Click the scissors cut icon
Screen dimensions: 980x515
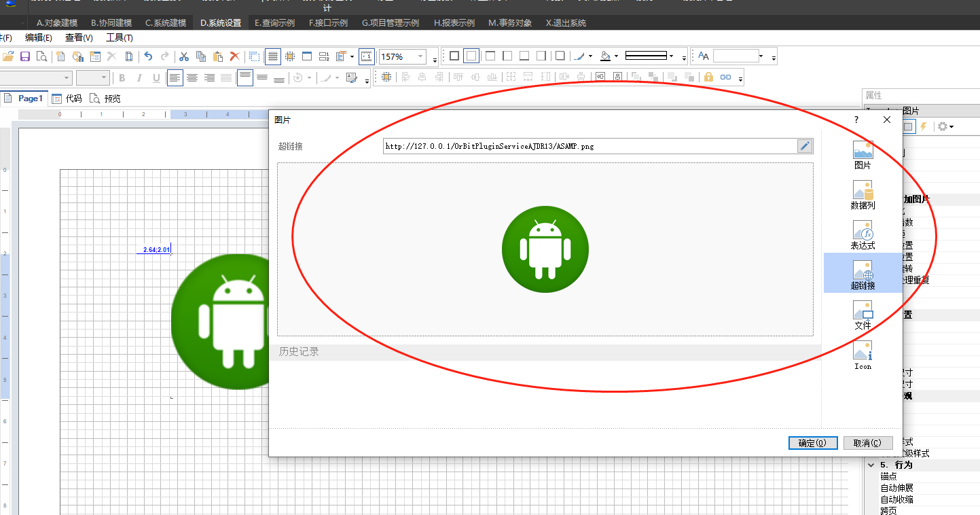183,56
